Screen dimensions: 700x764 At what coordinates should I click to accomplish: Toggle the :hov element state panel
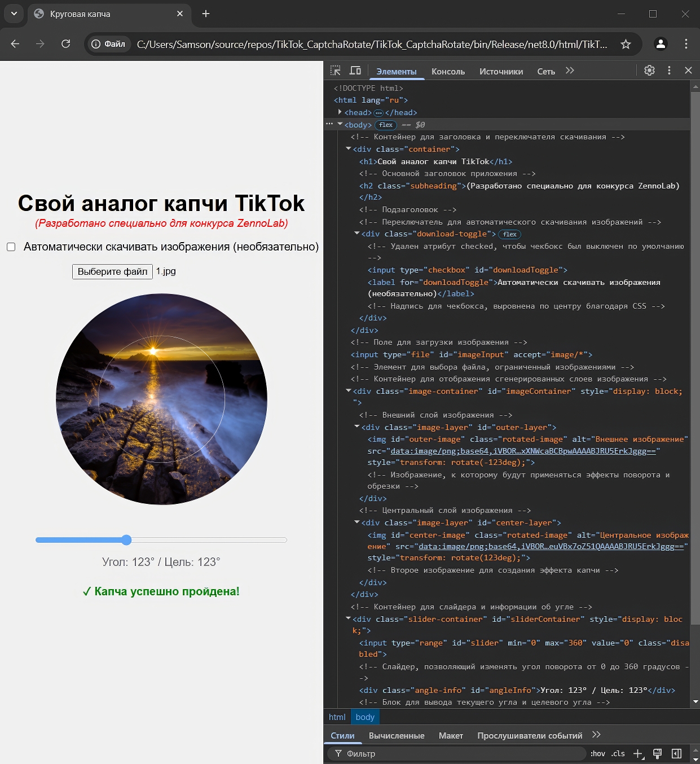click(x=598, y=754)
